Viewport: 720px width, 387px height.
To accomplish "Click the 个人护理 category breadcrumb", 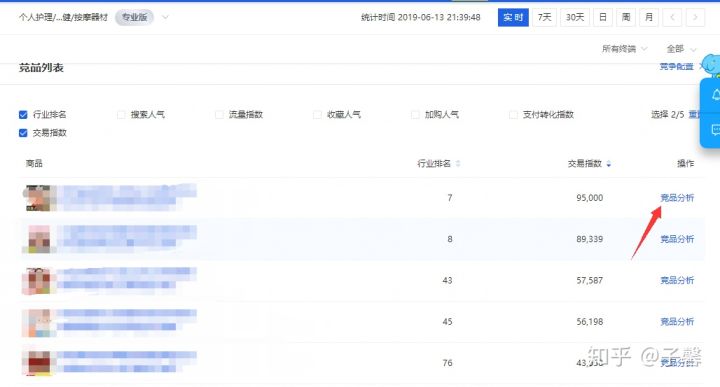I will pos(63,17).
